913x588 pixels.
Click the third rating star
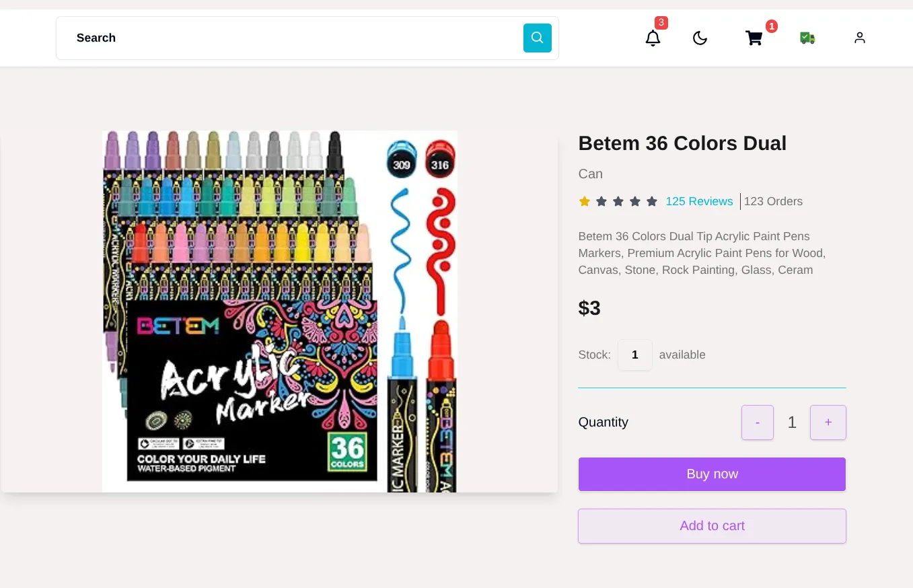(x=618, y=201)
